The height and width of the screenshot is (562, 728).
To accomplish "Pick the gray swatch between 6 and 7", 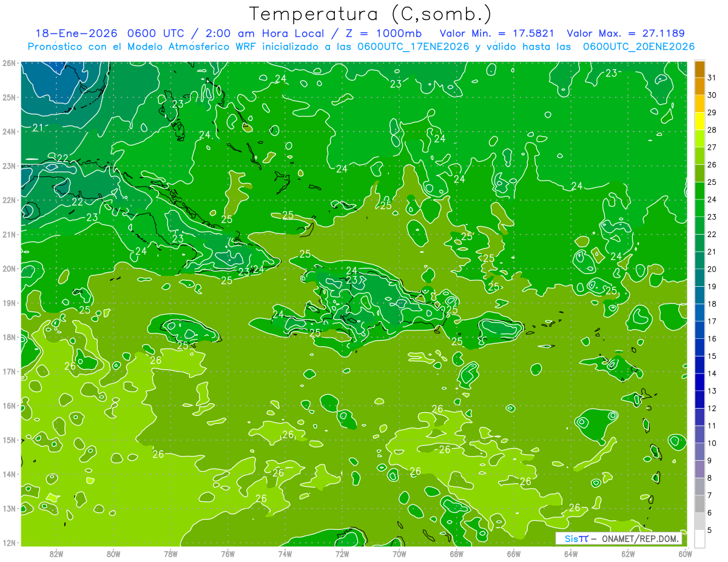I will click(x=700, y=504).
